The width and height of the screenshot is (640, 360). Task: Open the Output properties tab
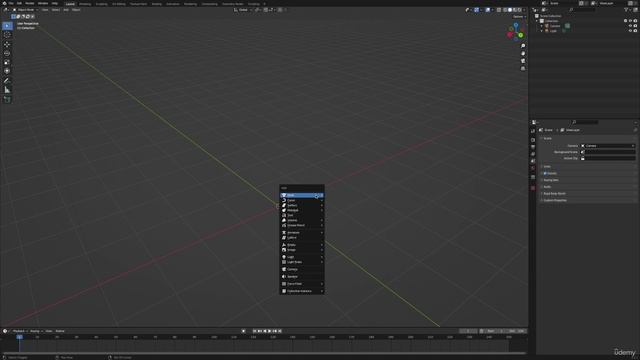[x=533, y=147]
